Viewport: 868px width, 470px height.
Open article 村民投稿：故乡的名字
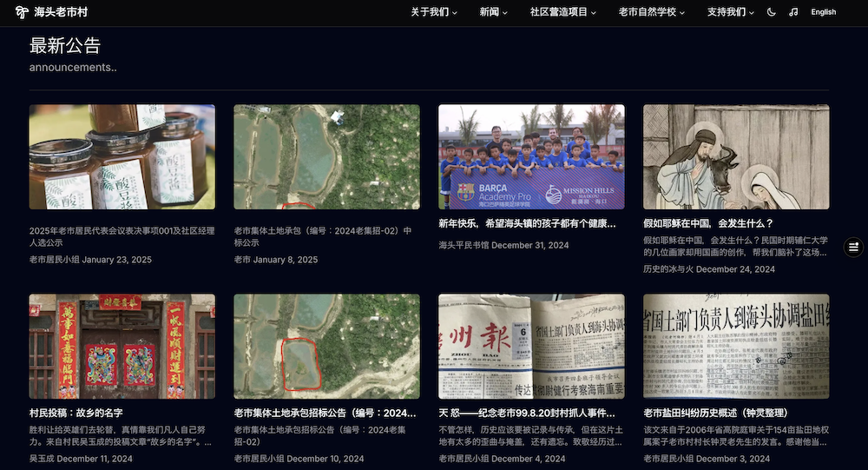click(76, 413)
